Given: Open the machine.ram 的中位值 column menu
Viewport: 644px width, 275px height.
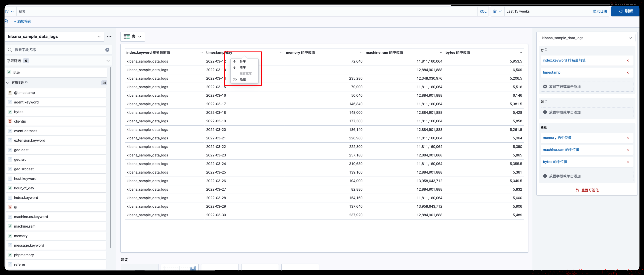Looking at the screenshot, I should (x=441, y=53).
